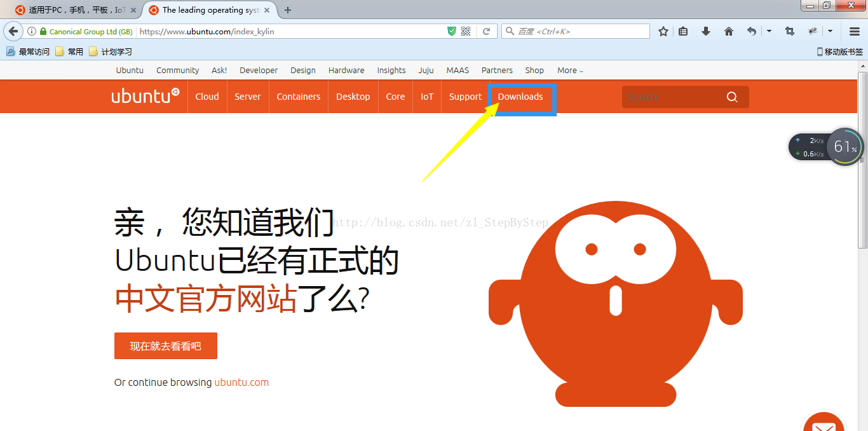Open the Community link
The height and width of the screenshot is (431, 868).
(178, 70)
